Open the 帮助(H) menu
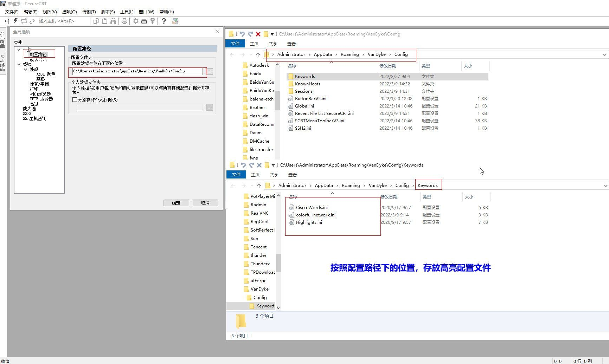609x364 pixels. tap(167, 12)
